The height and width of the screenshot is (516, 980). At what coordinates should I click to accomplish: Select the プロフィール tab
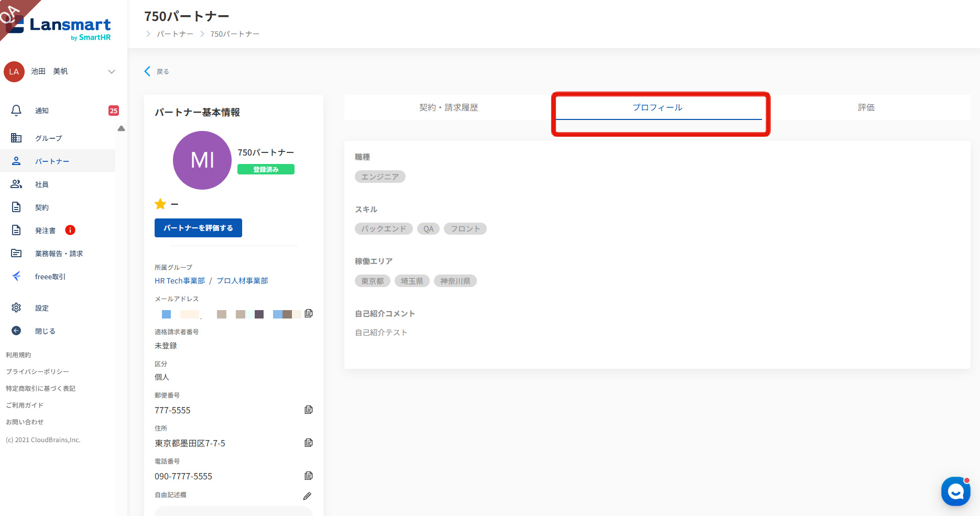coord(657,107)
